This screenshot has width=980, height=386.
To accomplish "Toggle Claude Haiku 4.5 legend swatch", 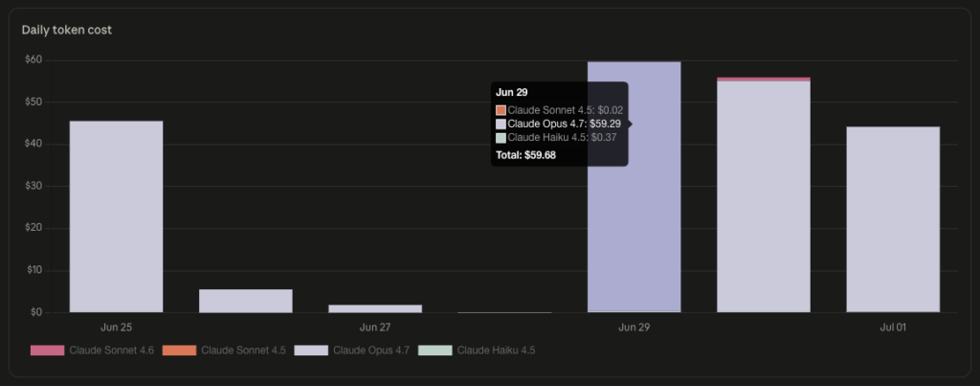I will [x=435, y=351].
